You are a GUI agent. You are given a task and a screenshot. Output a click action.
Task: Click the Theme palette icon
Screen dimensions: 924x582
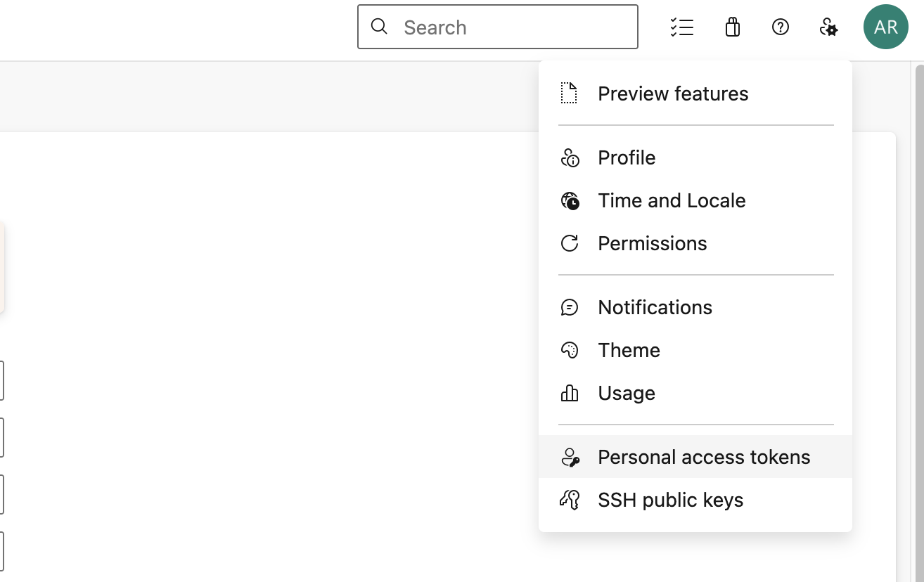569,350
